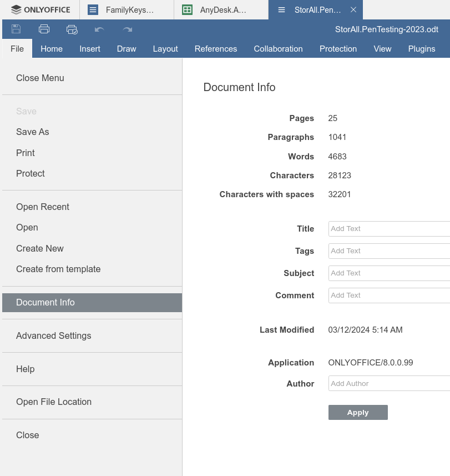Switch to the FamilyKeys document tab
Image resolution: width=450 pixels, height=476 pixels.
[x=127, y=9]
